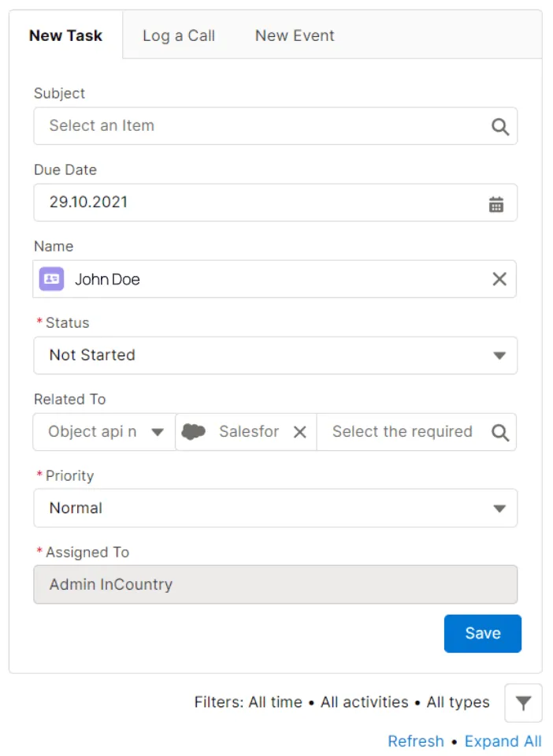This screenshot has height=756, width=553.
Task: Expand the Related To object type selector
Action: [158, 431]
